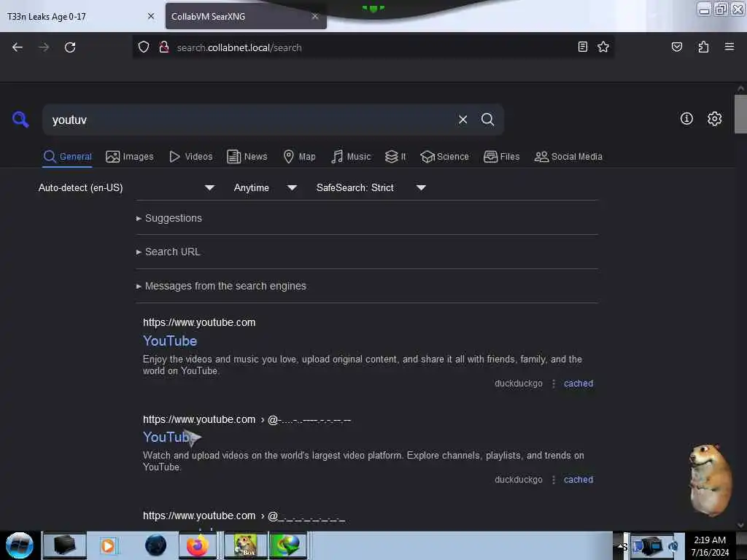Switch to the Map category tab

pyautogui.click(x=299, y=157)
